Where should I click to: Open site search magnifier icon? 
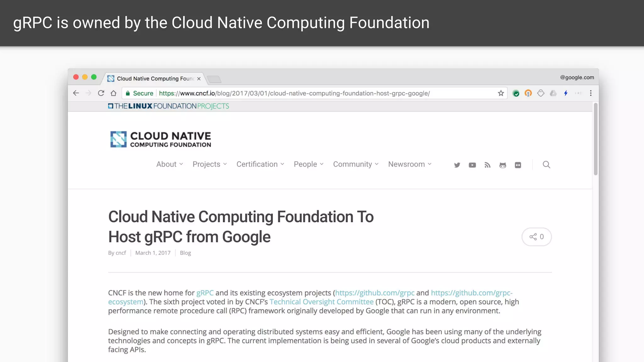(x=546, y=165)
